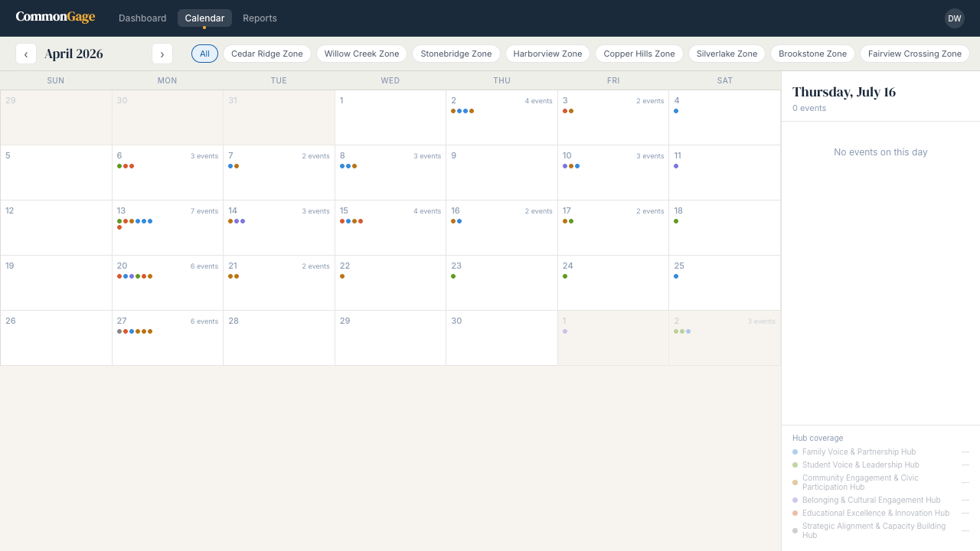Image resolution: width=980 pixels, height=551 pixels.
Task: Filter by Fairview Crossing Zone
Action: point(915,54)
